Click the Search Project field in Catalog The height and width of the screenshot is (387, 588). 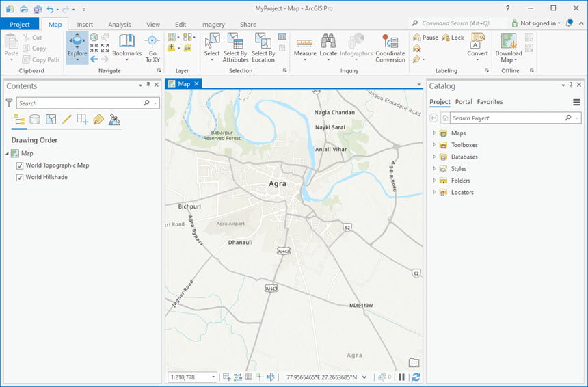pos(516,118)
